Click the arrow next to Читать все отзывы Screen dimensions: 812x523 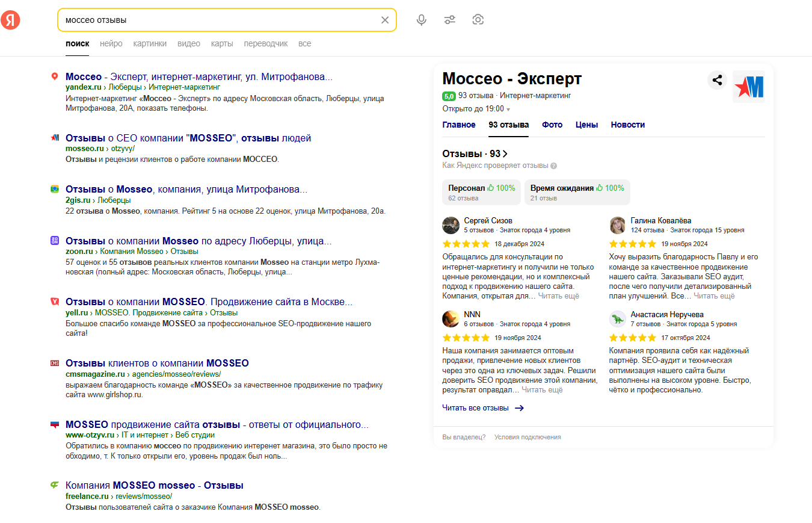[519, 408]
